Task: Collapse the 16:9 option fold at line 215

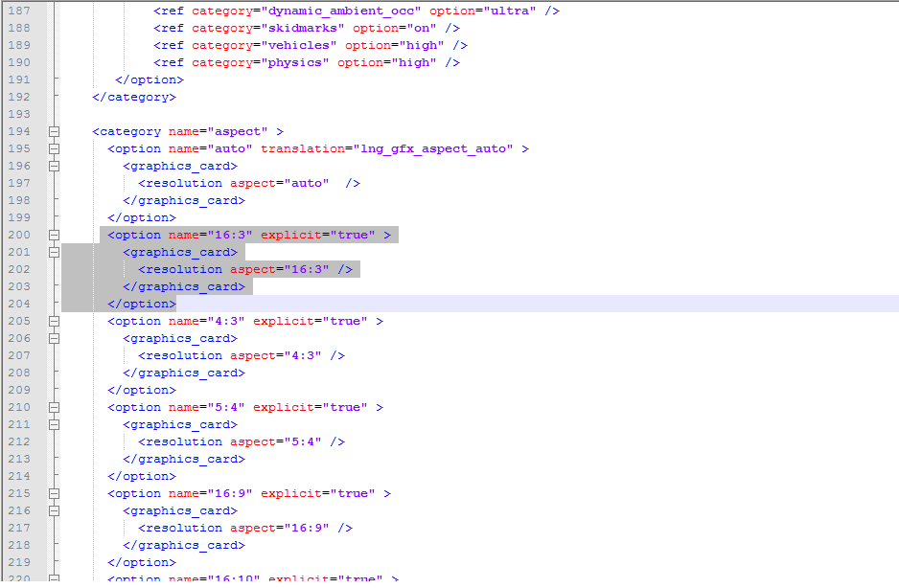Action: 54,493
